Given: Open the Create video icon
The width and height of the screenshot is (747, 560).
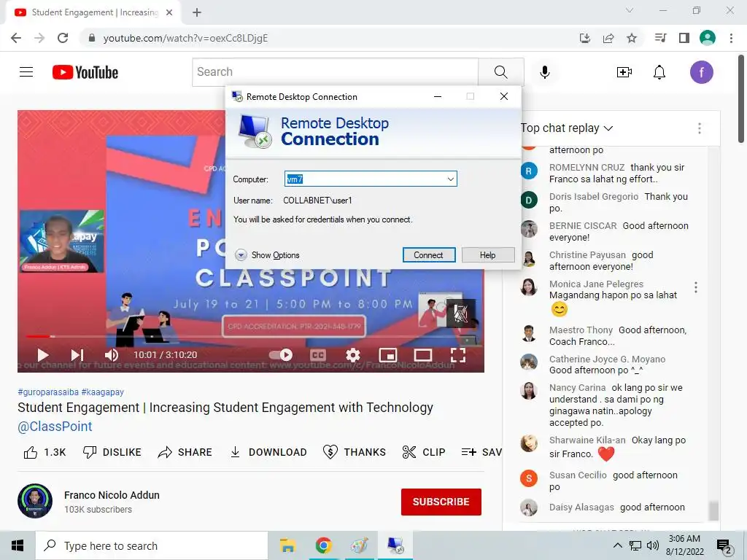Looking at the screenshot, I should coord(624,72).
